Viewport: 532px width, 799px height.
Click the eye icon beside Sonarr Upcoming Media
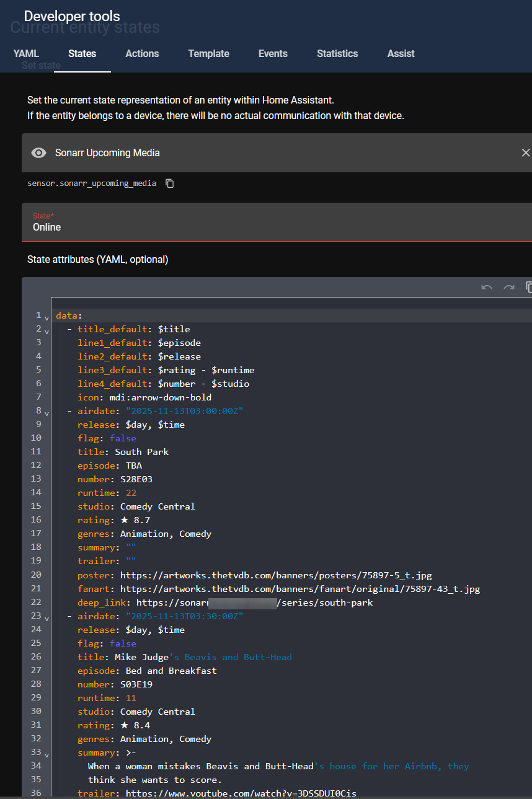tap(38, 153)
